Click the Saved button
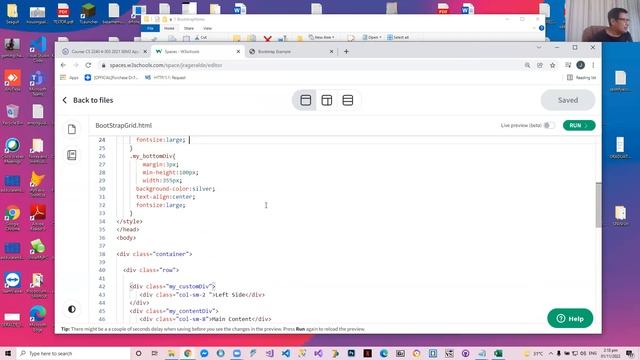This screenshot has height=360, width=640. click(x=568, y=100)
